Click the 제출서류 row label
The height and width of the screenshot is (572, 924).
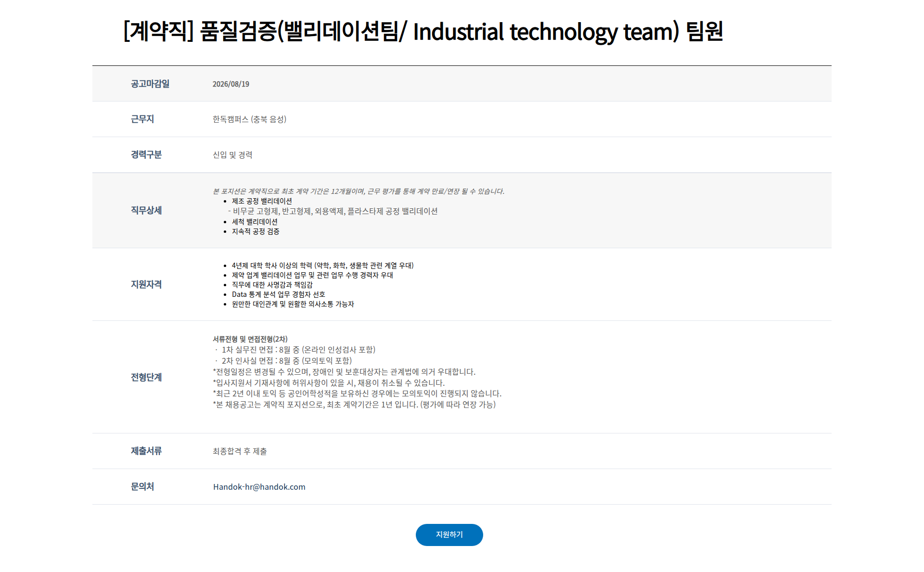click(146, 451)
